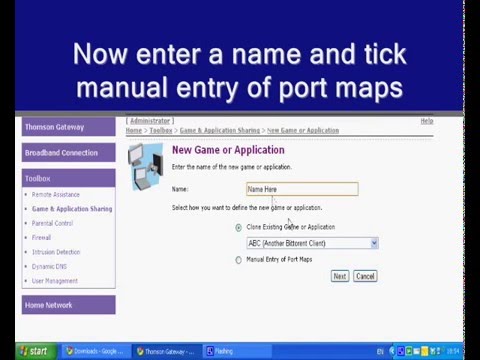Open Game & Application Sharing breadcrumb link
The width and height of the screenshot is (480, 360).
[220, 130]
